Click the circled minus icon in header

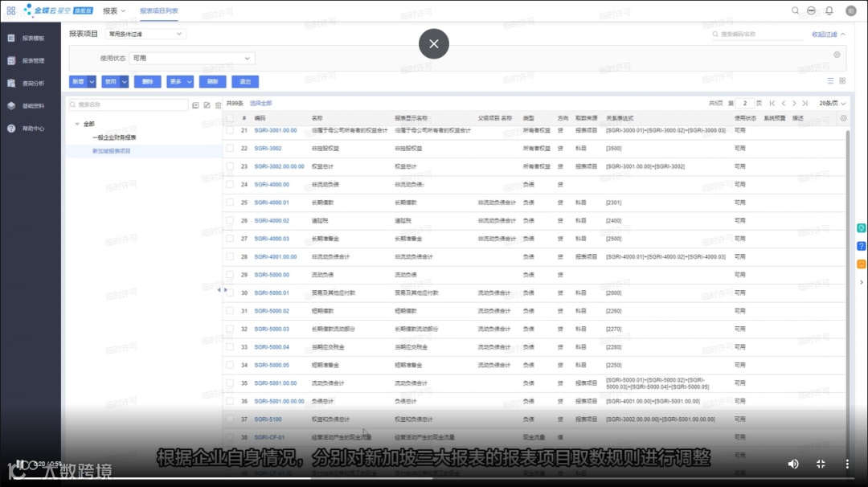point(811,10)
